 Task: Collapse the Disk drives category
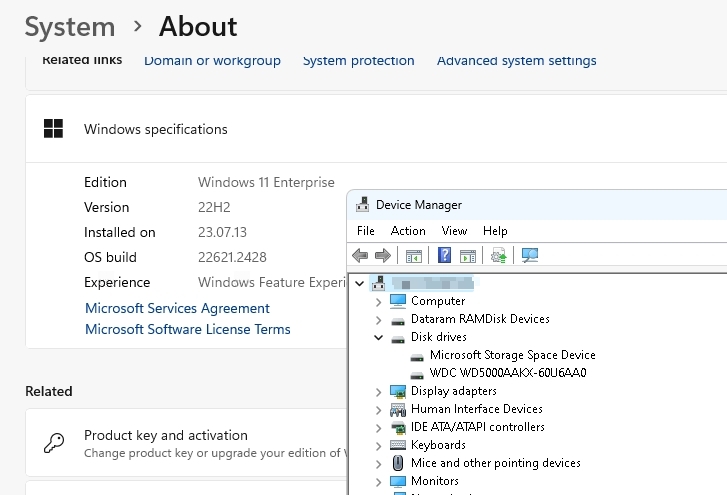coord(378,337)
